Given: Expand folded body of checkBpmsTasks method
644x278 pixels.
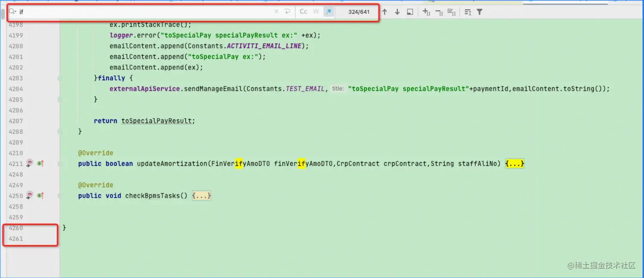Looking at the screenshot, I should [201, 196].
